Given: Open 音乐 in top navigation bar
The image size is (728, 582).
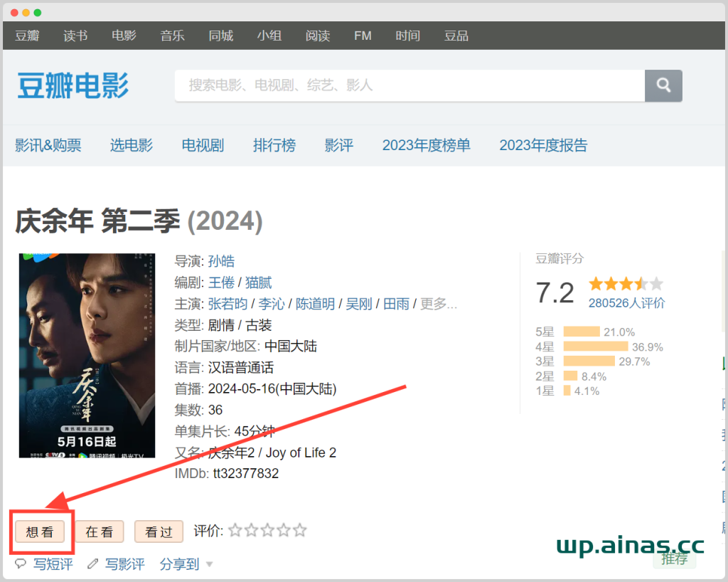Looking at the screenshot, I should [x=172, y=36].
